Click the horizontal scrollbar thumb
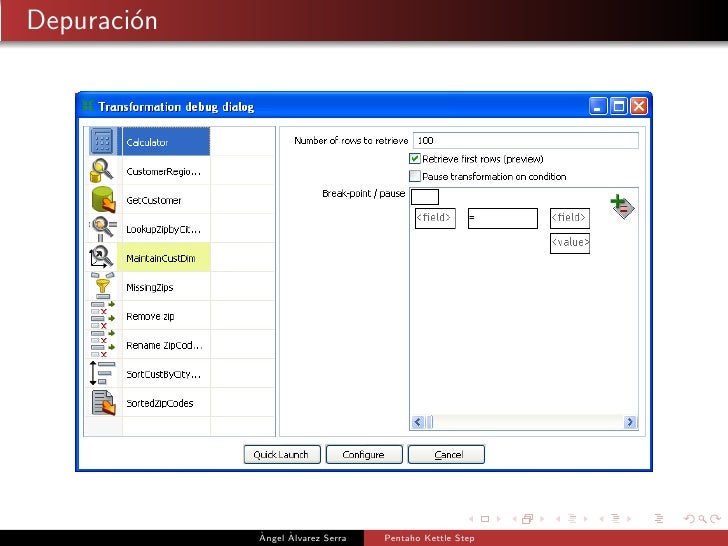This screenshot has height=546, width=728. pos(430,422)
